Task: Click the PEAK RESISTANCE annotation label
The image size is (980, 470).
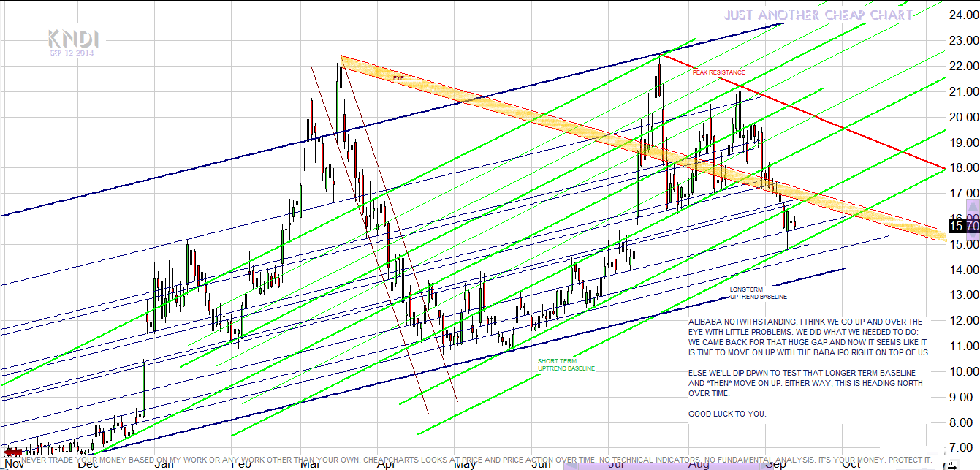Action: click(718, 72)
